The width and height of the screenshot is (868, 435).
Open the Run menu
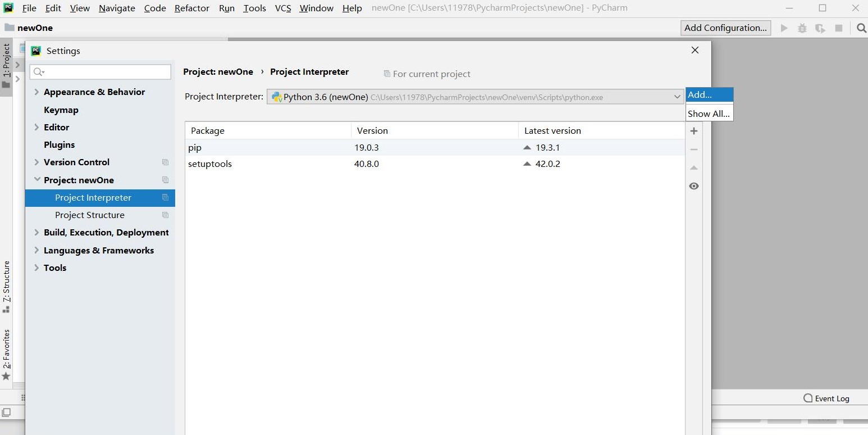tap(227, 8)
